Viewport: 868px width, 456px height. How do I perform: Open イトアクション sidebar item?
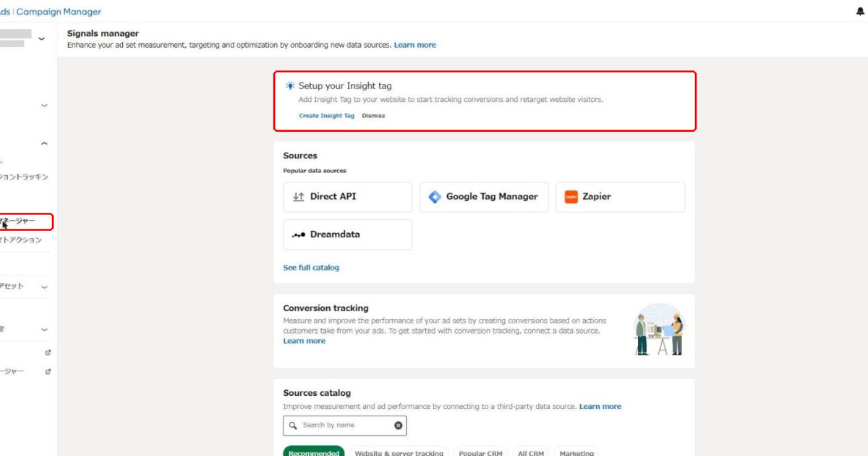(20, 240)
